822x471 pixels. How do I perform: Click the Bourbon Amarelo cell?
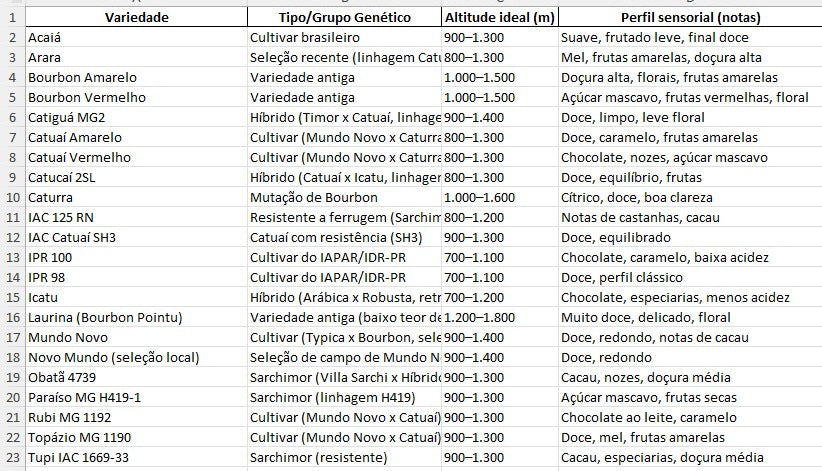pyautogui.click(x=135, y=77)
